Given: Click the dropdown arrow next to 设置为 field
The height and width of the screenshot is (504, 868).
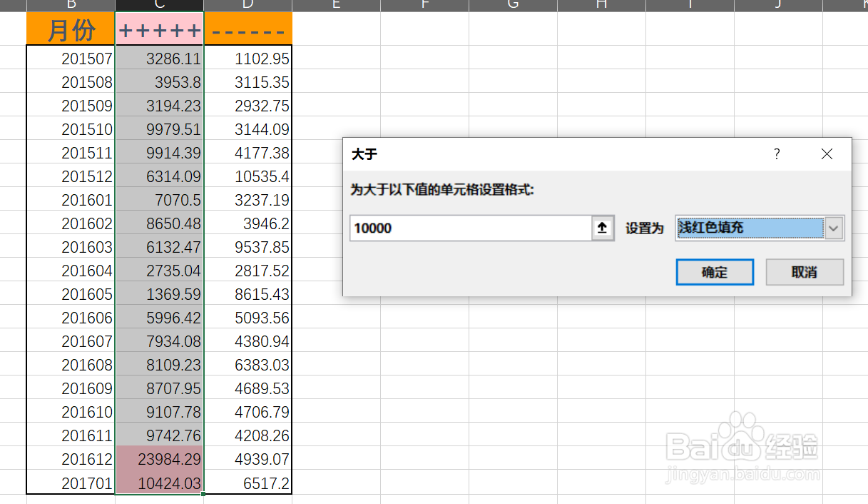Looking at the screenshot, I should (833, 228).
